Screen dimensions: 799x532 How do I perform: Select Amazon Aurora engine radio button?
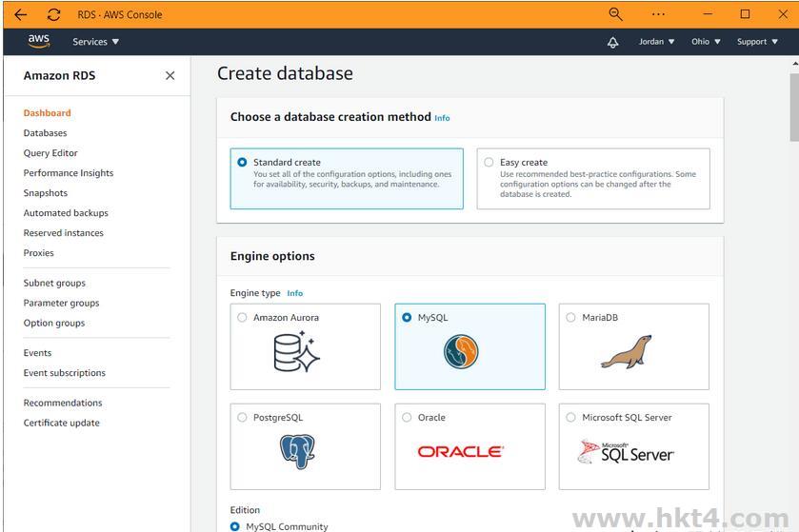(242, 317)
